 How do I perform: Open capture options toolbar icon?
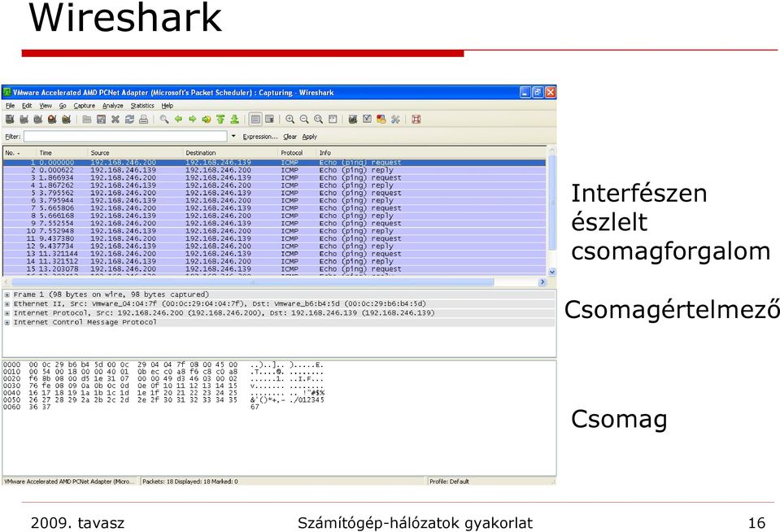(24, 119)
